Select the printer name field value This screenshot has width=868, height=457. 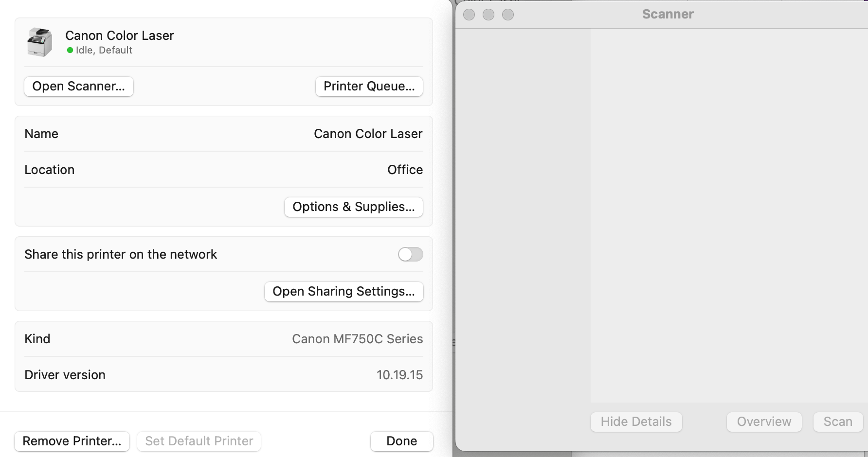[x=368, y=134]
